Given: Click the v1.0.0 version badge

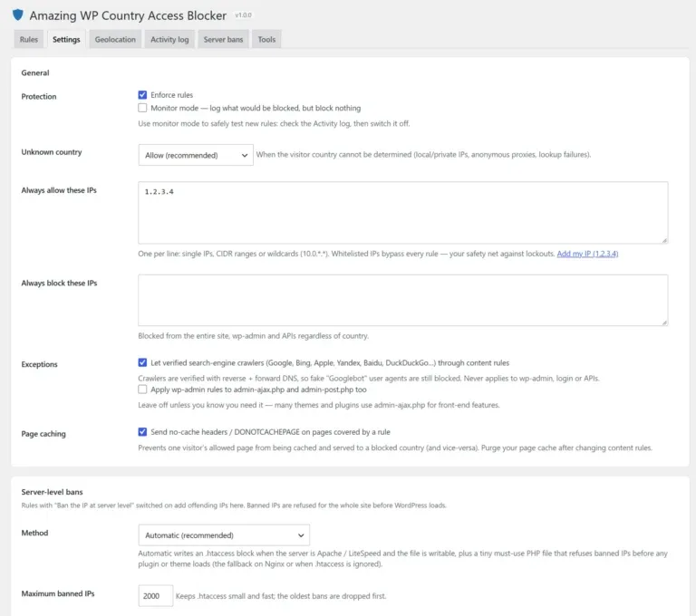Looking at the screenshot, I should click(243, 15).
